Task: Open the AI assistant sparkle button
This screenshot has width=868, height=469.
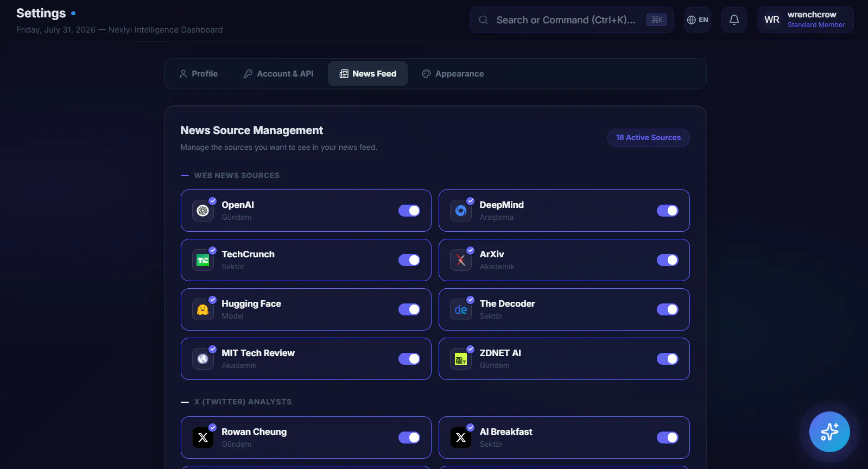Action: 829,432
